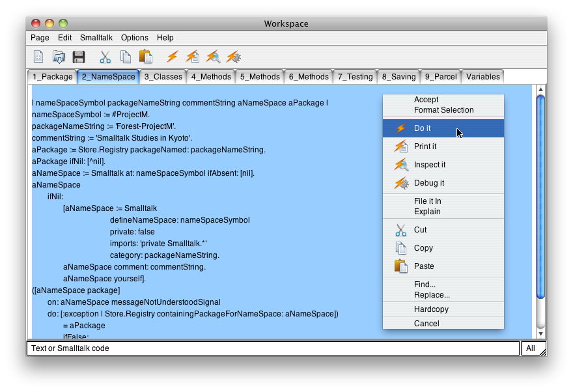Click the Paste clipboard toolbar icon

pos(145,57)
